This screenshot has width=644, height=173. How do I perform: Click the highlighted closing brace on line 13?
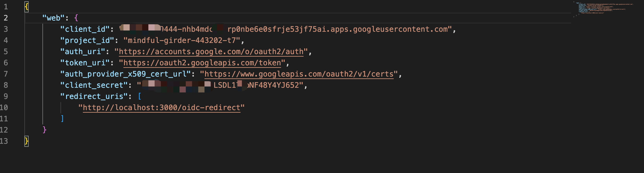(x=26, y=141)
